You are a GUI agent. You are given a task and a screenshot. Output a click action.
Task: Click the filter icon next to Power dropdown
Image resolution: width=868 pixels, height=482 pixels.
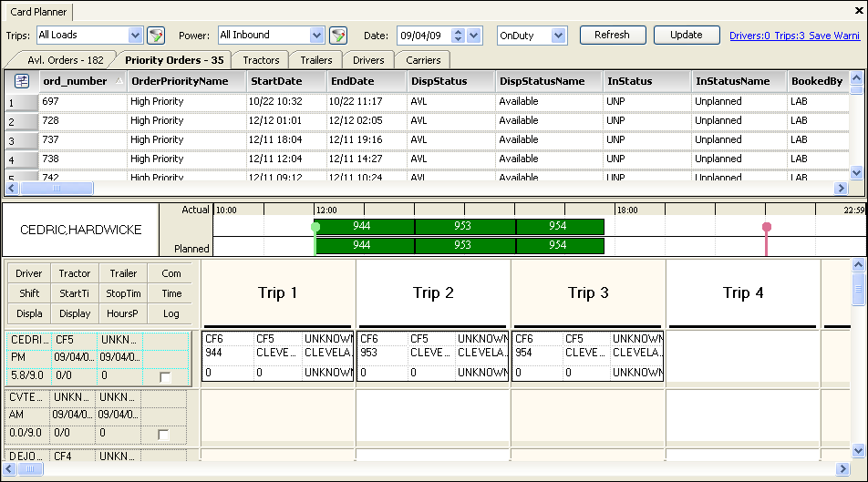(338, 36)
